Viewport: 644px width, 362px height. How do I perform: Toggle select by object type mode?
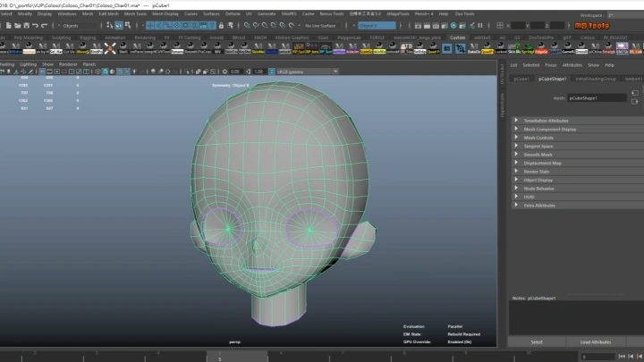click(x=119, y=25)
